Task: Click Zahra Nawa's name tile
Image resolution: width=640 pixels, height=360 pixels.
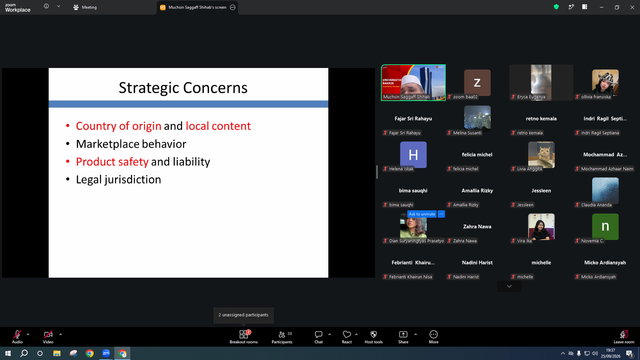Action: point(477,227)
